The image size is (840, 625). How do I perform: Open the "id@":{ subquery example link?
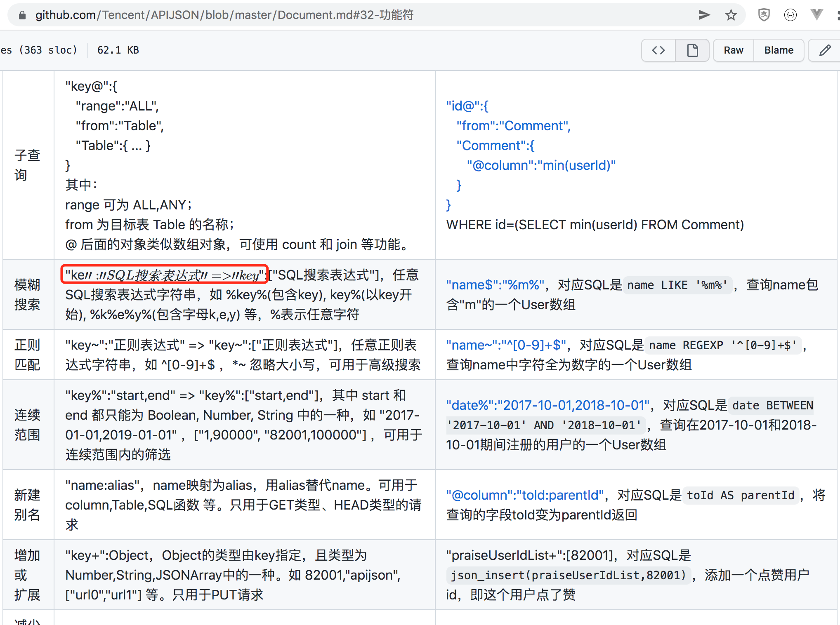pos(467,106)
